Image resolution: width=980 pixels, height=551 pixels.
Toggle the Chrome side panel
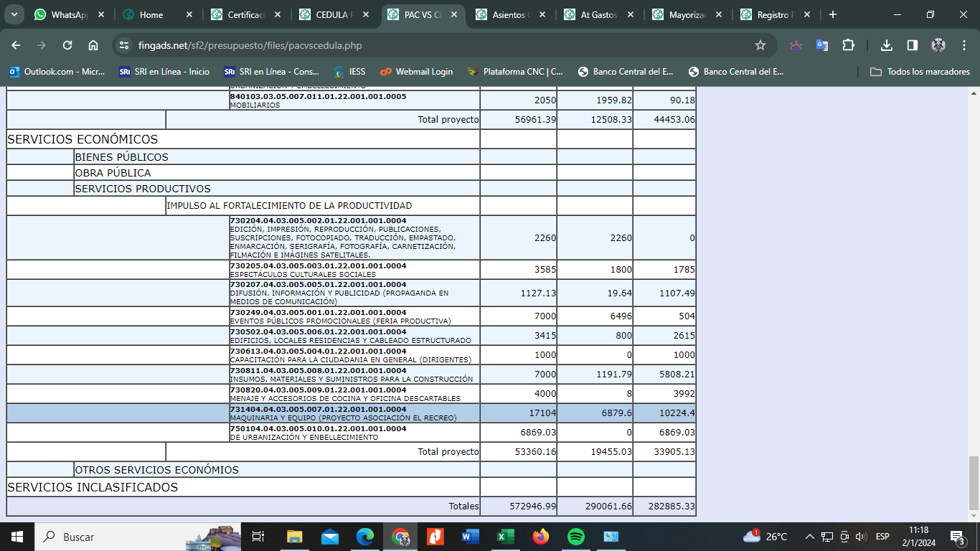point(913,45)
